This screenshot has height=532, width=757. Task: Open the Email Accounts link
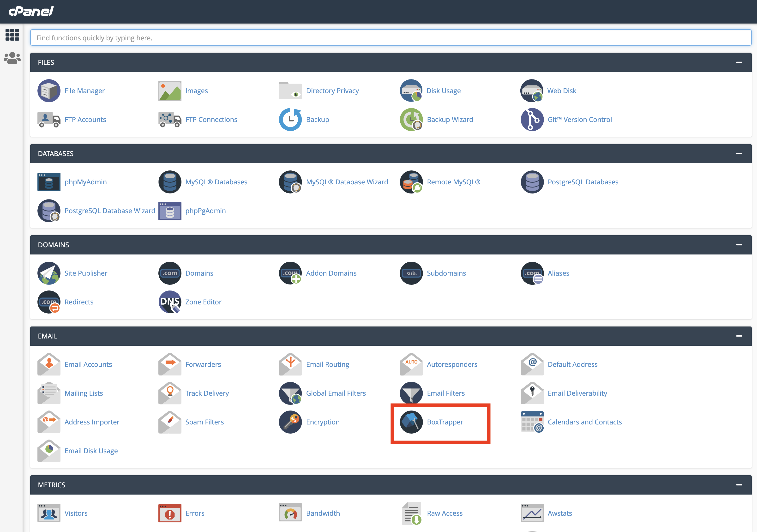click(x=88, y=364)
